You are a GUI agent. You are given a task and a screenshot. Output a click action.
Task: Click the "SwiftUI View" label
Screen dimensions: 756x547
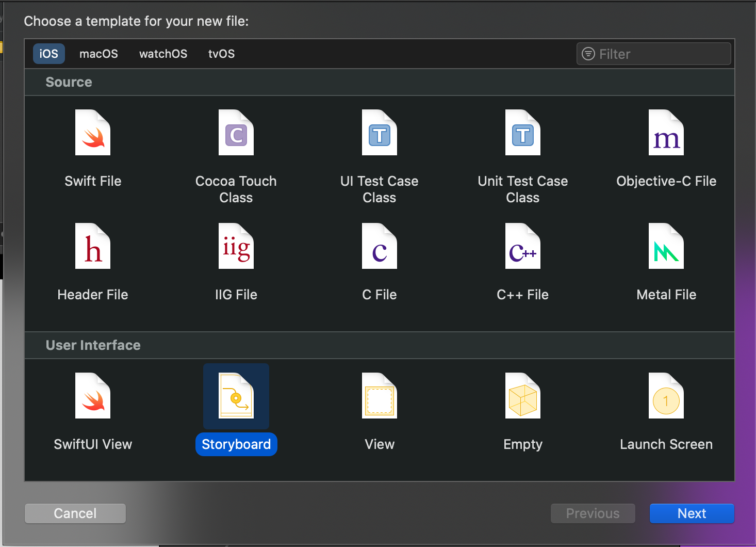coord(93,444)
